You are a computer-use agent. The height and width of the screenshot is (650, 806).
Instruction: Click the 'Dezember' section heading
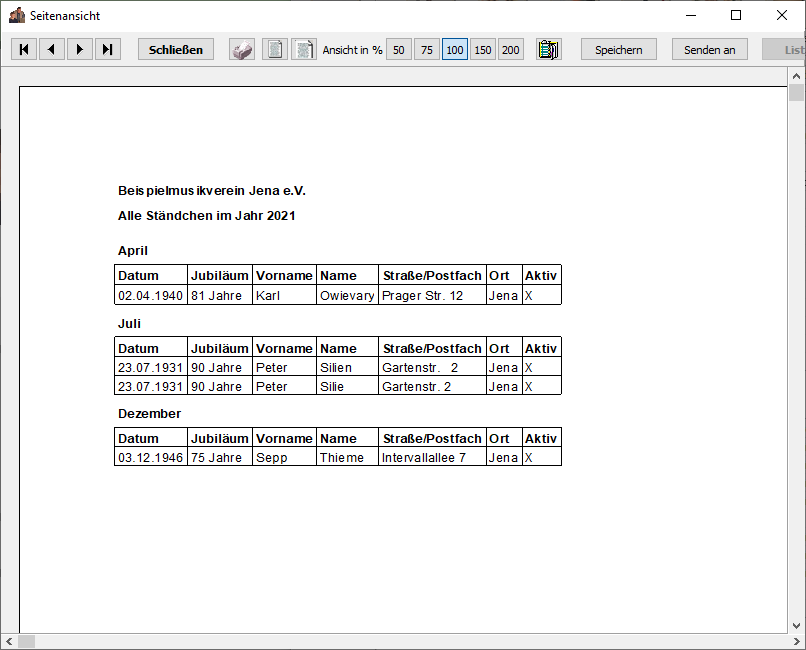coord(150,414)
